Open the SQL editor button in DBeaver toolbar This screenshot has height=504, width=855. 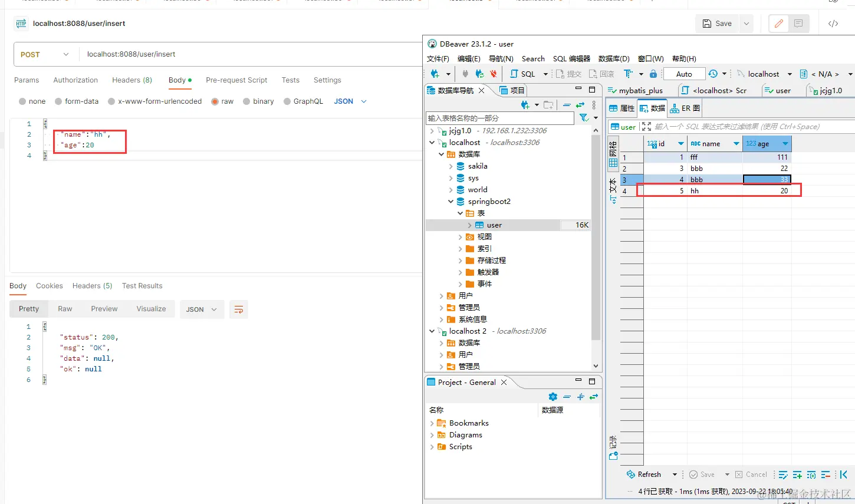[522, 74]
